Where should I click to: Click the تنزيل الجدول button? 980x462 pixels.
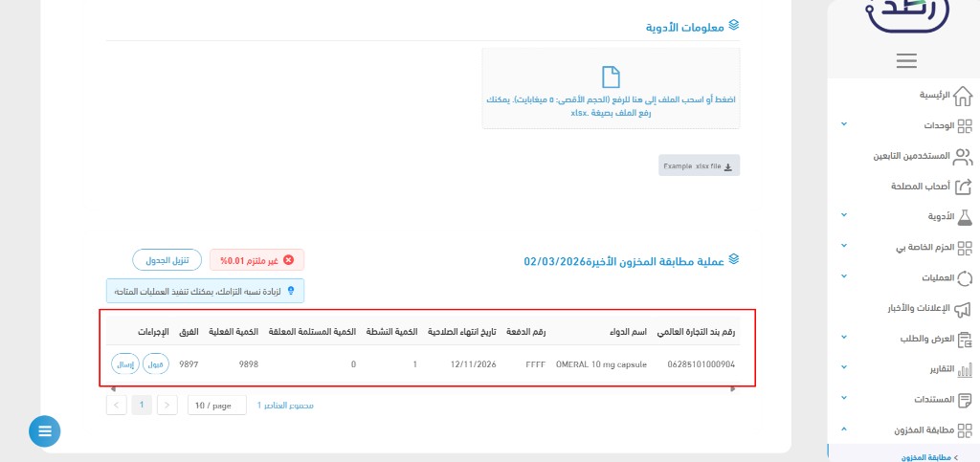tap(167, 260)
